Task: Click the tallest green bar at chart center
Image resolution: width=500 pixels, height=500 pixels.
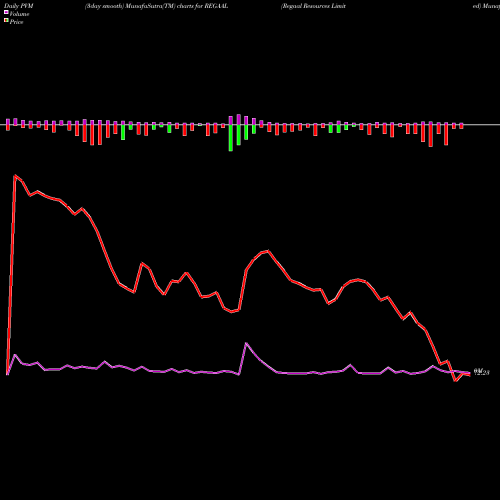Action: pyautogui.click(x=231, y=138)
